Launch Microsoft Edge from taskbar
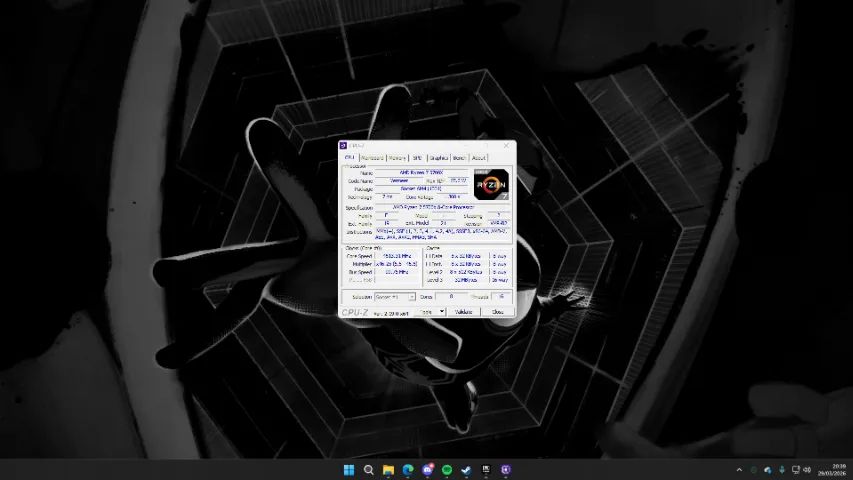The height and width of the screenshot is (480, 853). [407, 470]
